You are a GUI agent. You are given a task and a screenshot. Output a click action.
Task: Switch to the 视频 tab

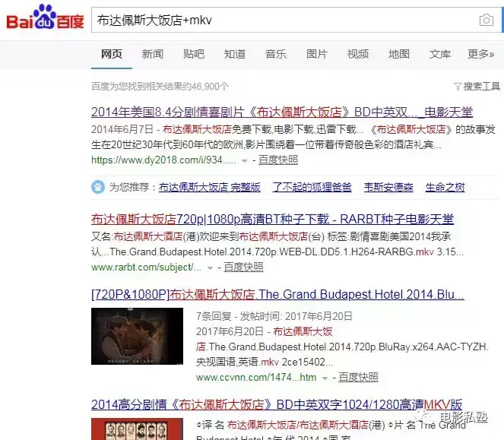tap(358, 54)
